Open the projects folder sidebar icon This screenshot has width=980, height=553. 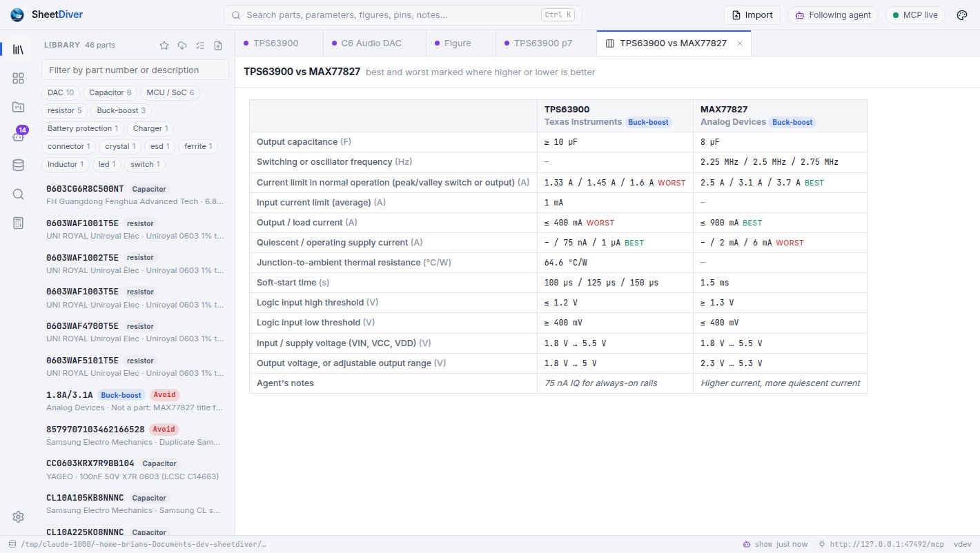coord(19,107)
